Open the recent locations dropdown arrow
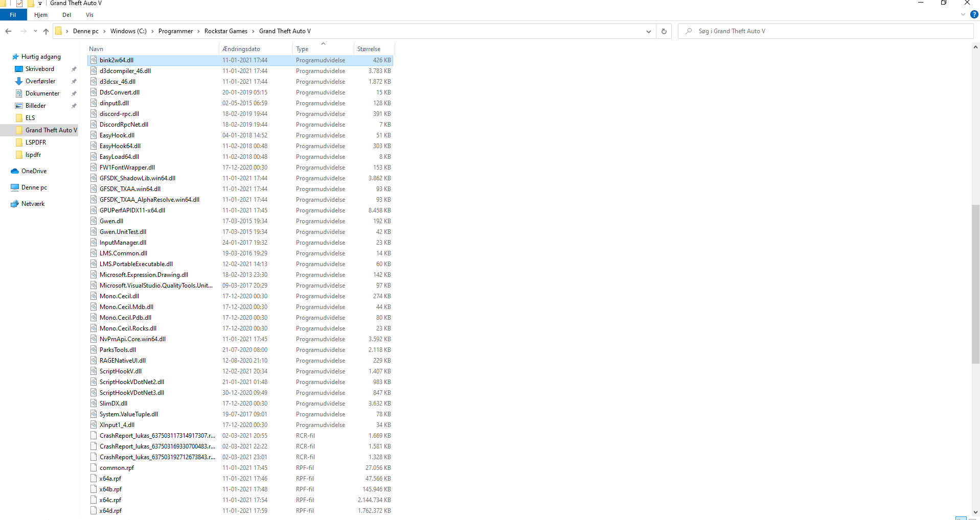980x520 pixels. (35, 31)
